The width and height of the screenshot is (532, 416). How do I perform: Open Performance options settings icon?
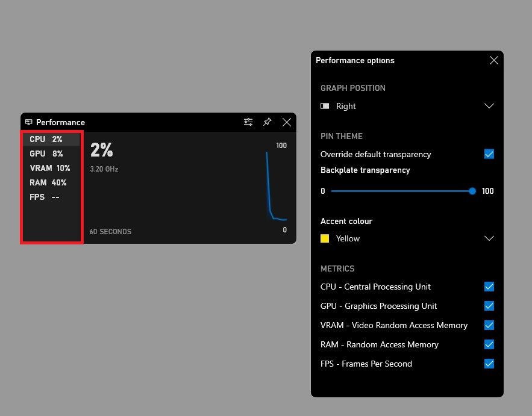(x=248, y=122)
